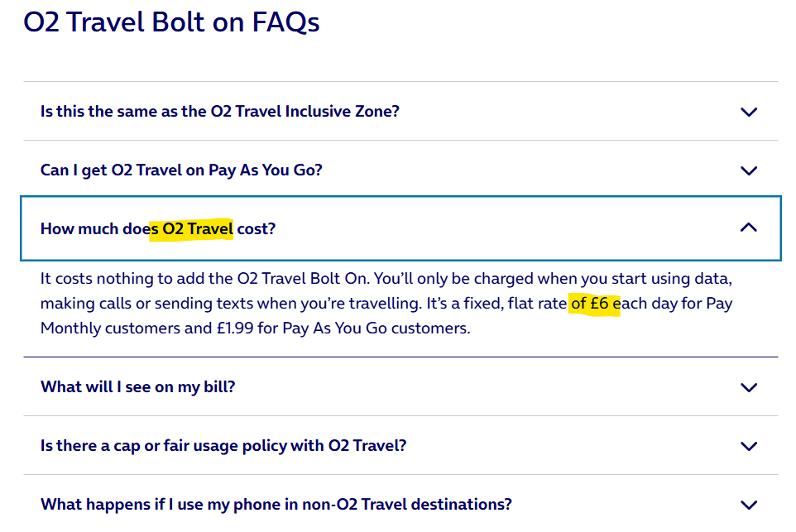Click the chevron beside the Pay As You Go question
Screen dimensions: 796x532
[749, 170]
